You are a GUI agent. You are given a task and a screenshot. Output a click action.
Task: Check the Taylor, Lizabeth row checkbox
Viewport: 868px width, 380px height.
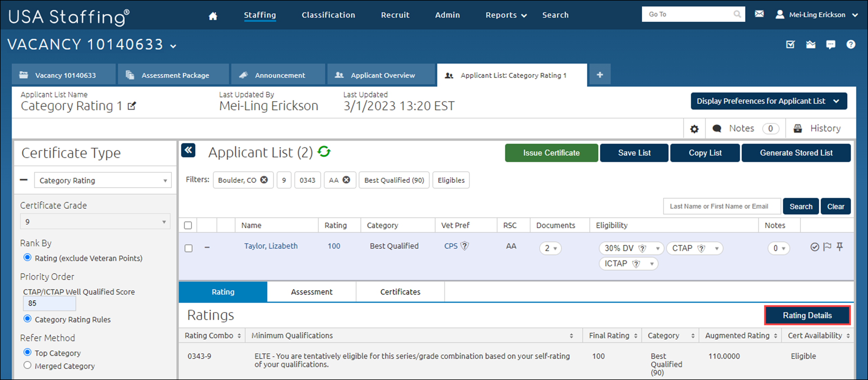(189, 248)
